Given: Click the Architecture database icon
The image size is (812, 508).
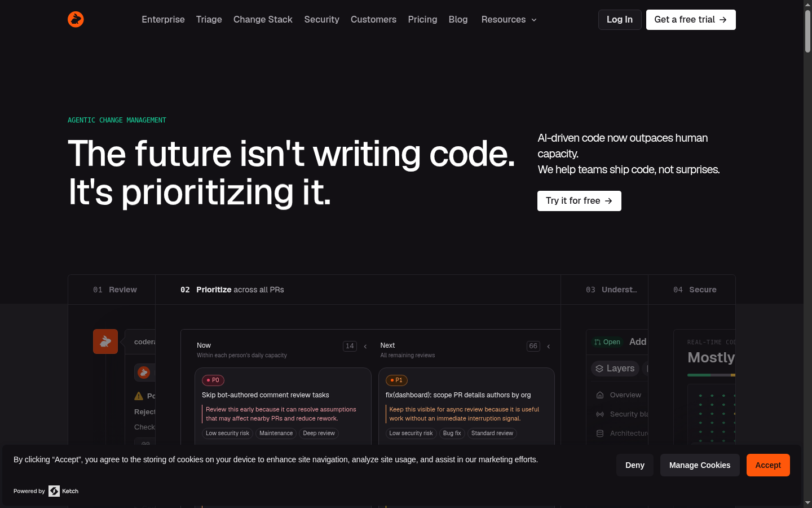Looking at the screenshot, I should (600, 433).
